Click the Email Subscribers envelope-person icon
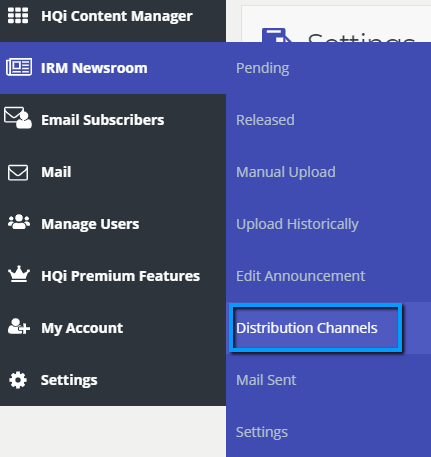Screen dimensions: 431x457 18,118
